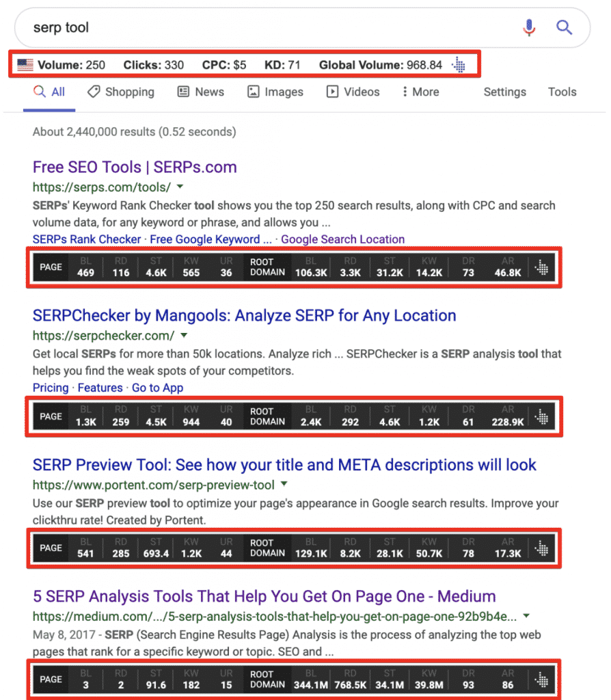Screen dimensions: 611x700
Task: Switch to the Images tab
Action: tap(275, 92)
